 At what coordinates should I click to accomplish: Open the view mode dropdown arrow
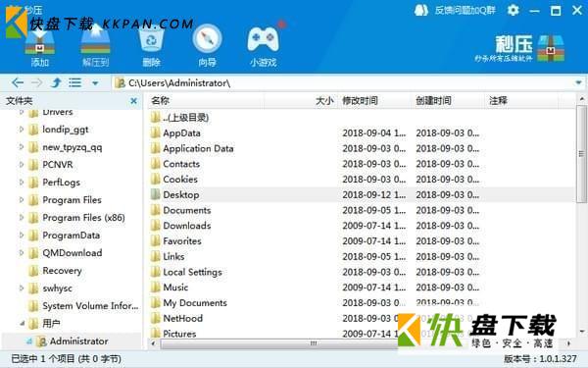pyautogui.click(x=95, y=83)
